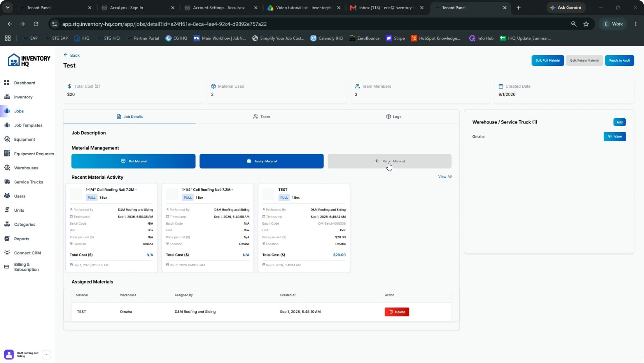Add a warehouse or service truck
The image size is (644, 363).
[x=619, y=122]
